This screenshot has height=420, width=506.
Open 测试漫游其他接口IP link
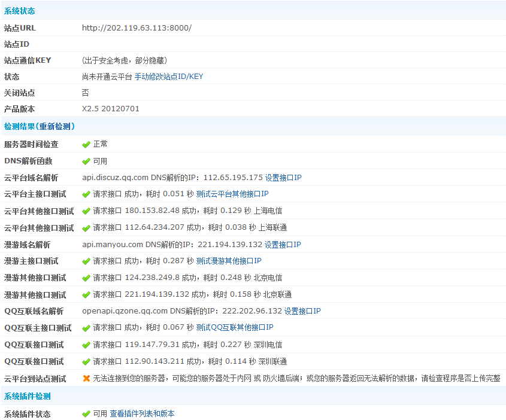click(x=229, y=261)
